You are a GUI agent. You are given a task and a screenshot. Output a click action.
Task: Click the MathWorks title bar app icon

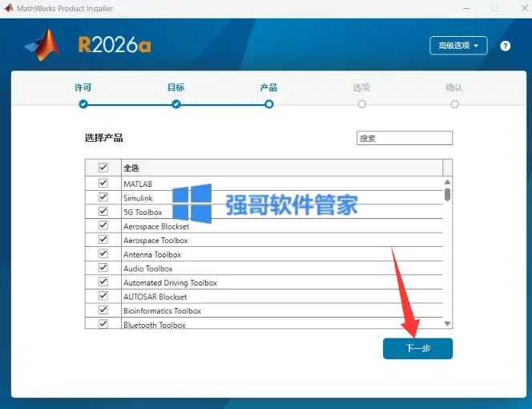[x=9, y=8]
